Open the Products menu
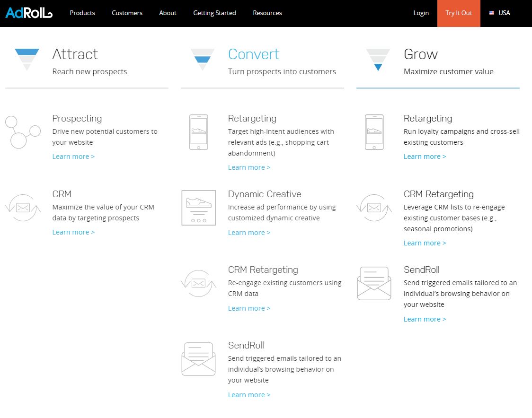Image resolution: width=532 pixels, height=418 pixels. point(82,13)
